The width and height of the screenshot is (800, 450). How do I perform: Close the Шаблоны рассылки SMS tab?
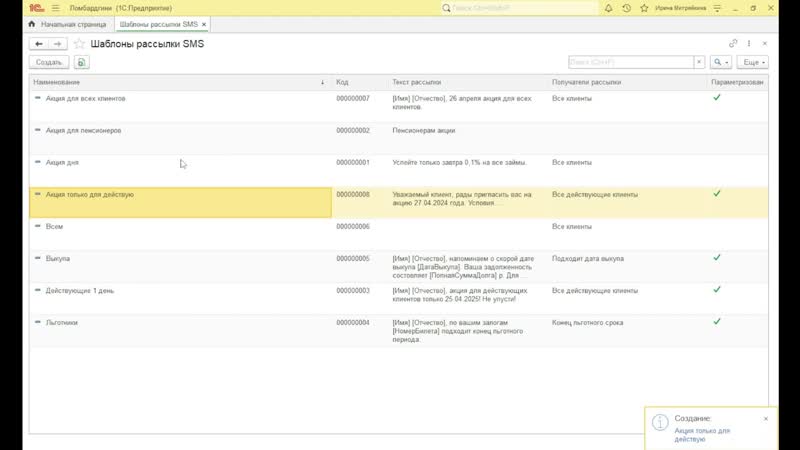(x=204, y=22)
